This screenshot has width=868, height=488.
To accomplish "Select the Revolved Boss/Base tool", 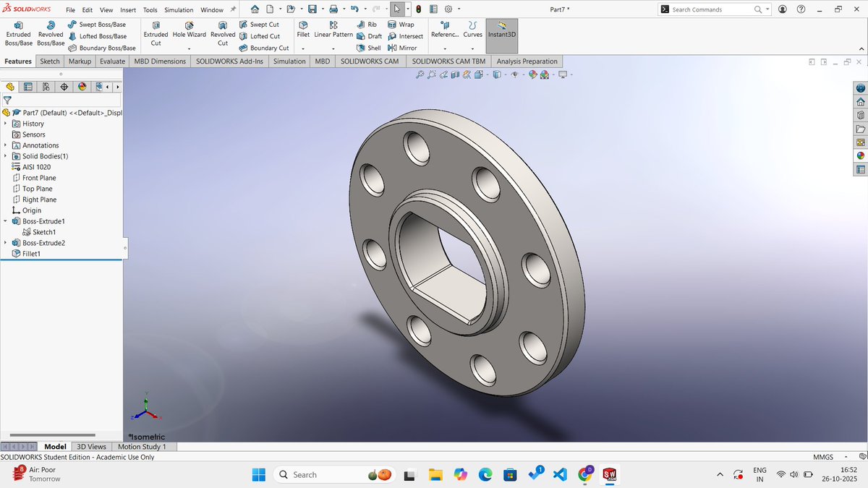I will pyautogui.click(x=51, y=33).
